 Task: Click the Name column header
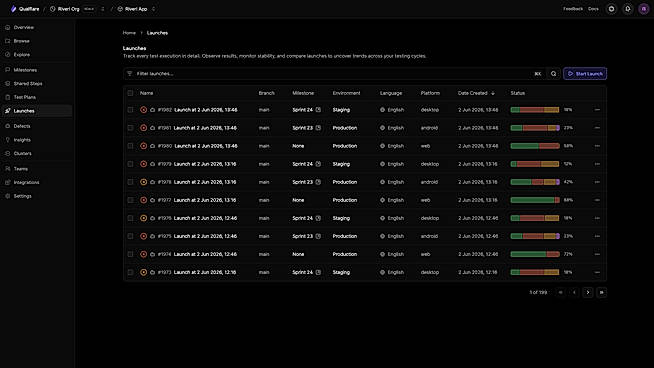(x=146, y=93)
